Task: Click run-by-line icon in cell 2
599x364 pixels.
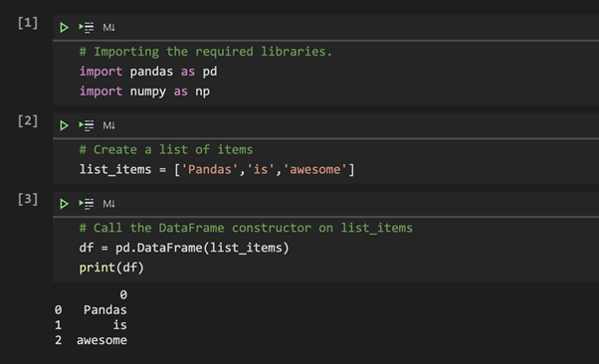Action: pos(87,125)
